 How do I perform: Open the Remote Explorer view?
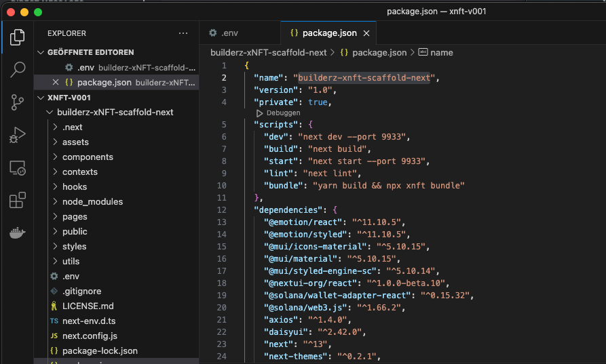click(x=18, y=168)
